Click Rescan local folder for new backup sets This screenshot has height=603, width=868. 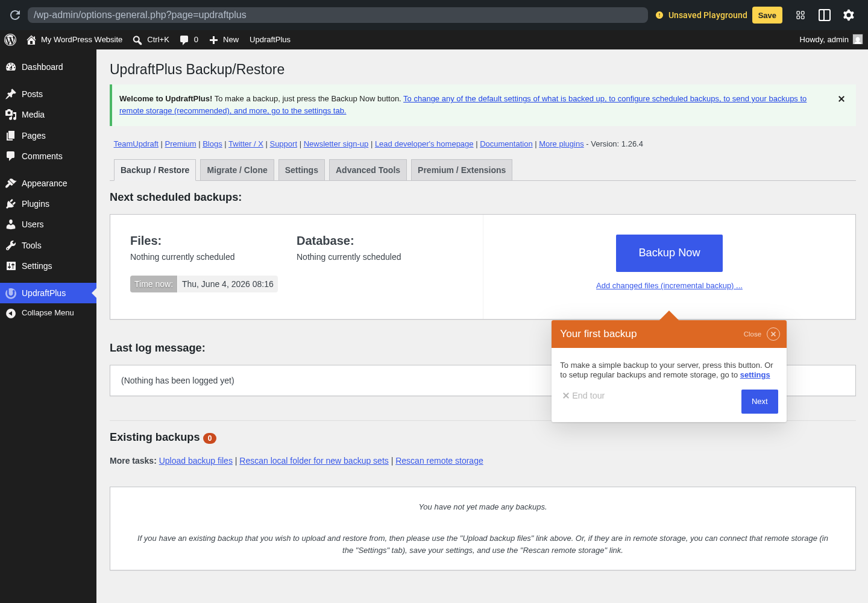314,461
